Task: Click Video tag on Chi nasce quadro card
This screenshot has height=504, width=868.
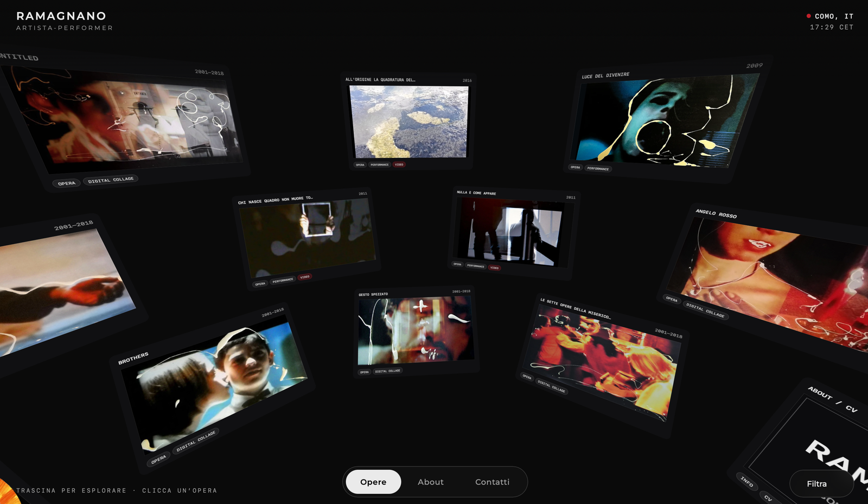Action: click(x=305, y=277)
